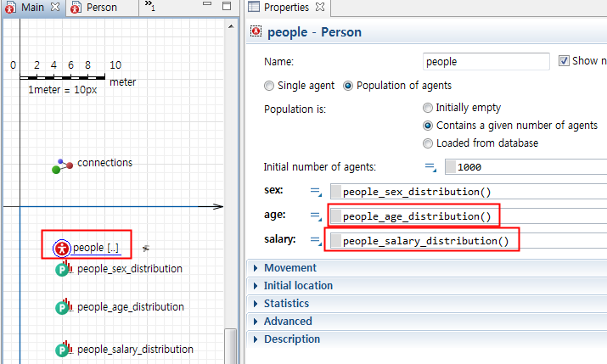
Task: Select Single agent radio button
Action: pos(268,86)
